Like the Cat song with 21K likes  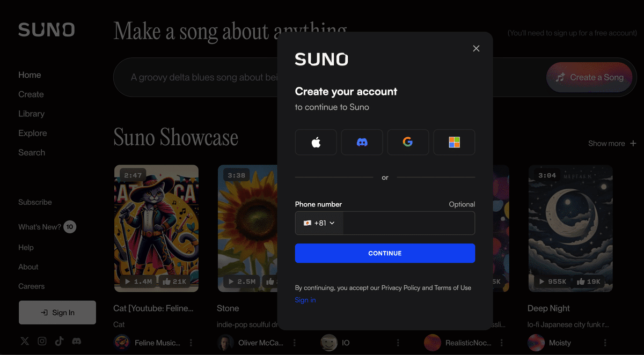[x=174, y=282]
